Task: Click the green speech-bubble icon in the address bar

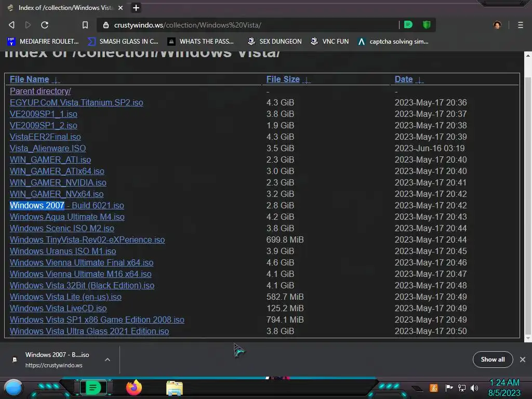Action: point(408,24)
